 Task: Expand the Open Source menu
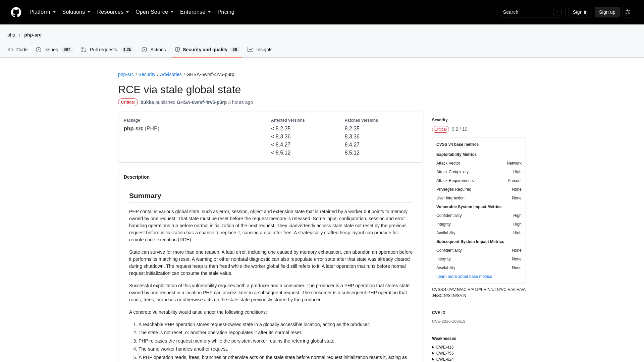(x=154, y=12)
